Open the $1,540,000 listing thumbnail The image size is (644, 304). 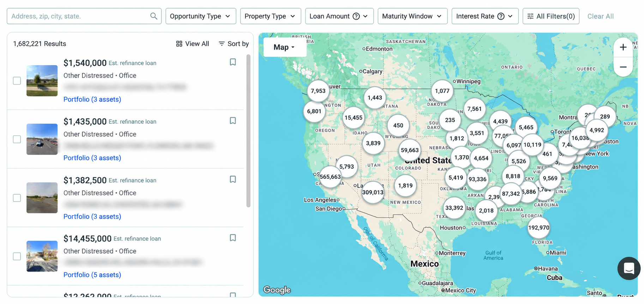[x=42, y=81]
